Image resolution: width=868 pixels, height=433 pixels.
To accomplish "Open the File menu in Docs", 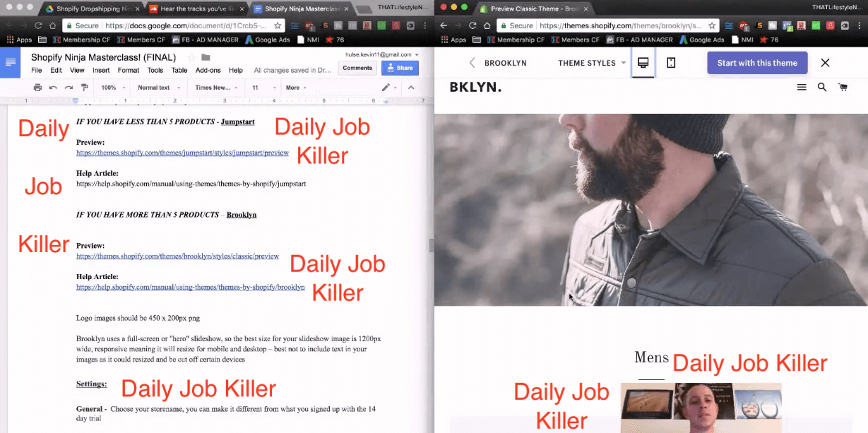I will coord(37,71).
